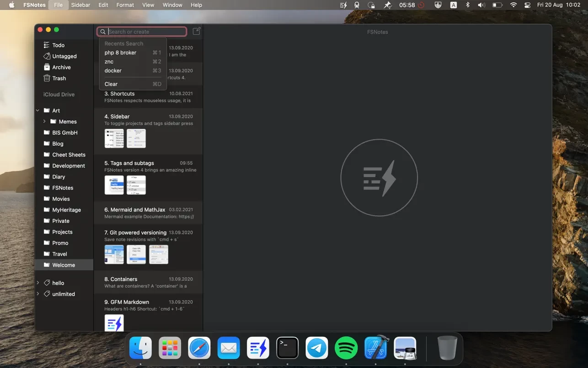
Task: Click the sound volume icon
Action: click(481, 5)
